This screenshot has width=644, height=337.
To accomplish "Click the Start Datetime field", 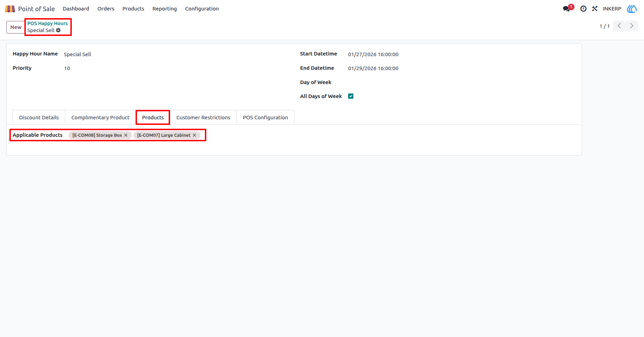I will 373,54.
